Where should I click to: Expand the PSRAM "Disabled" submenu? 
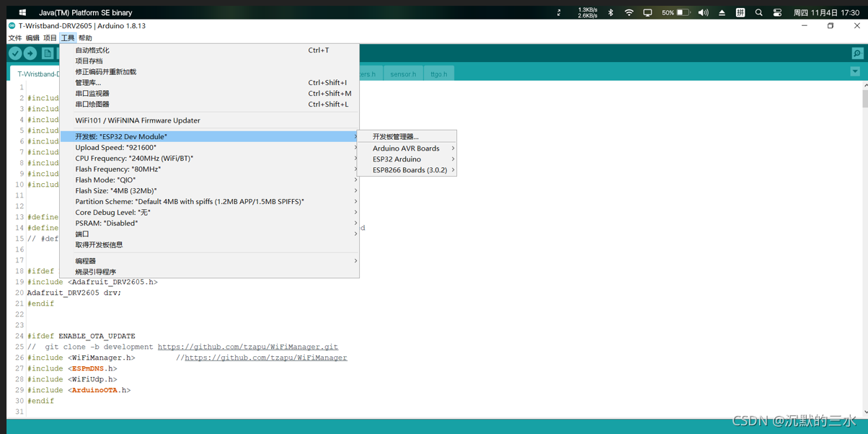(x=210, y=223)
